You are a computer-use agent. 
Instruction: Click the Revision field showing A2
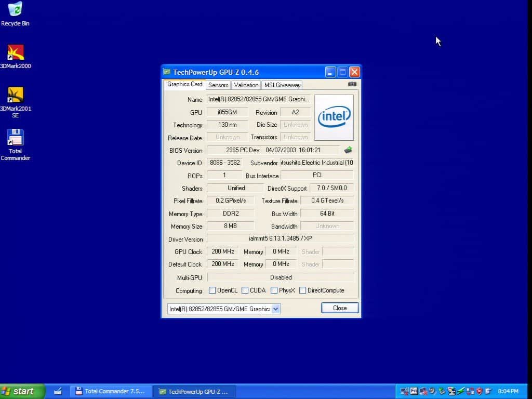coord(295,112)
